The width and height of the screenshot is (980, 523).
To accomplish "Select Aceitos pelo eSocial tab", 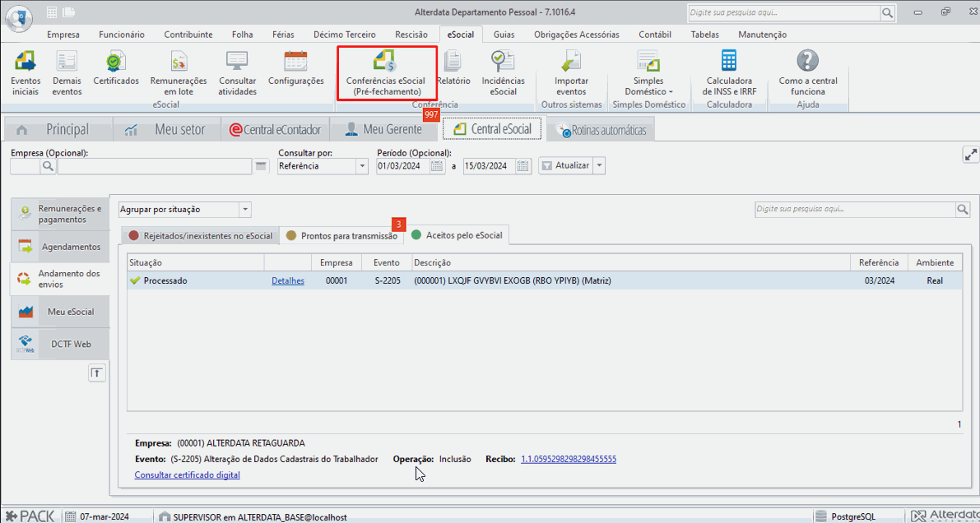I will click(x=457, y=235).
